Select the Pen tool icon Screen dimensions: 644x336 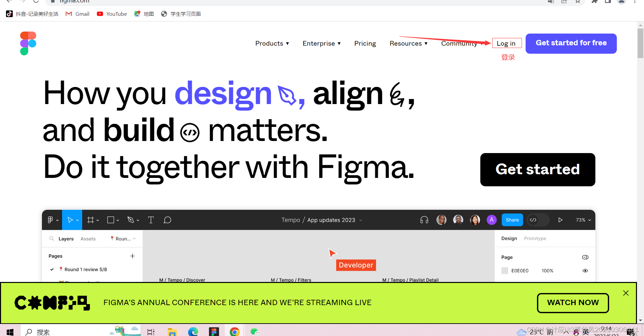point(131,220)
